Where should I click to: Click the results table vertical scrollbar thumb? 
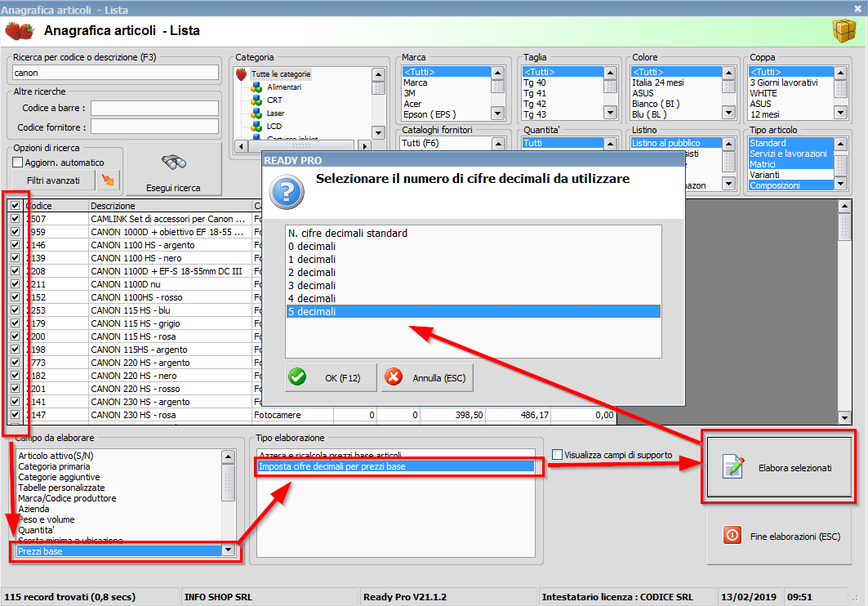(844, 227)
